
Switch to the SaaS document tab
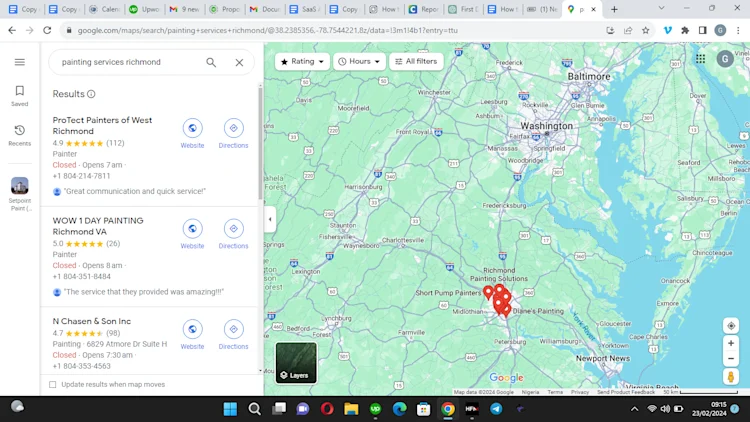point(305,9)
